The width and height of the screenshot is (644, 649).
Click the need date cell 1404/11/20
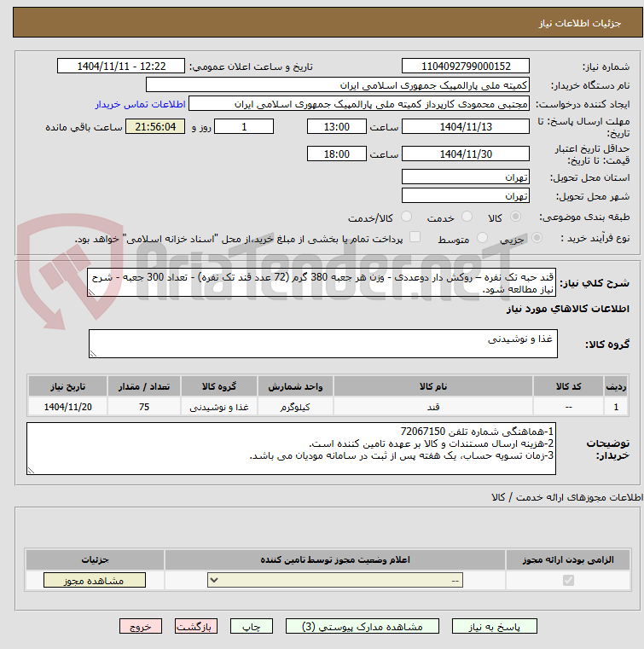68,407
